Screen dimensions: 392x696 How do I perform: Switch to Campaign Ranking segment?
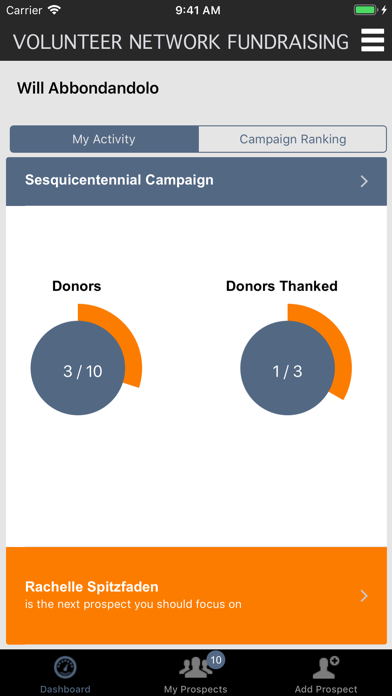293,139
